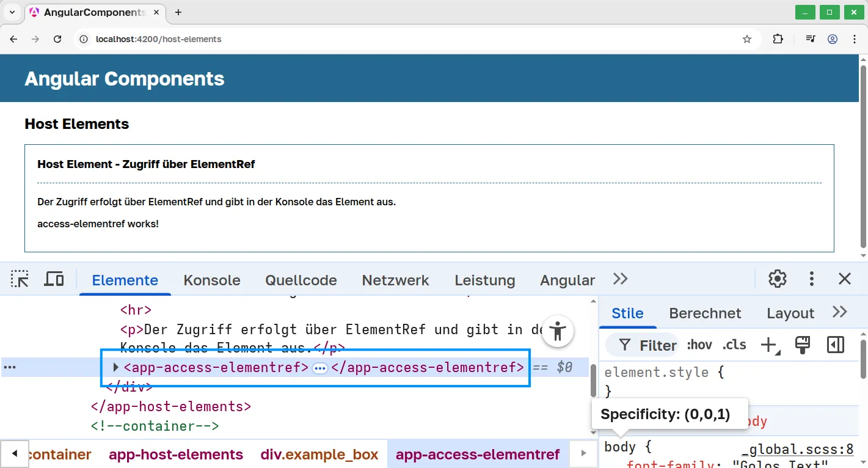The width and height of the screenshot is (868, 468).
Task: Show more DevTools tabs chevron
Action: coord(620,279)
